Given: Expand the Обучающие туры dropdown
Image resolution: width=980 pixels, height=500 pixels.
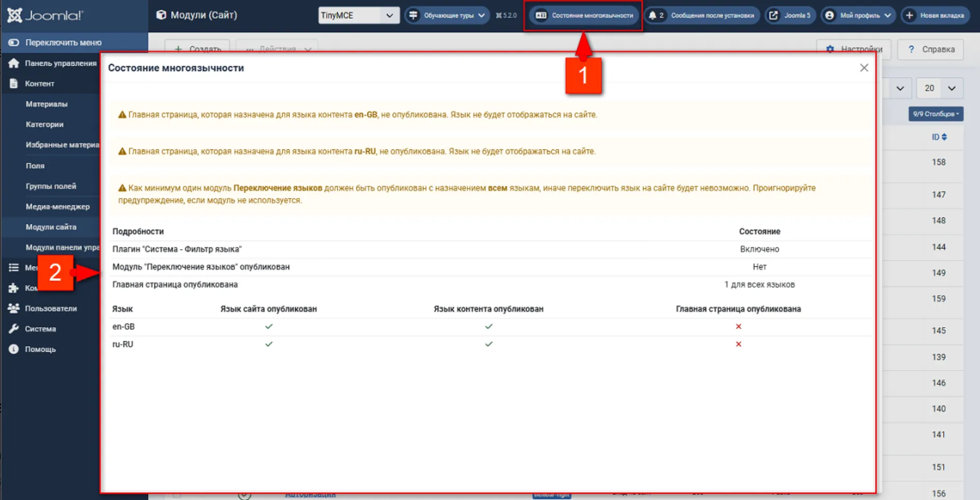Looking at the screenshot, I should tap(447, 16).
